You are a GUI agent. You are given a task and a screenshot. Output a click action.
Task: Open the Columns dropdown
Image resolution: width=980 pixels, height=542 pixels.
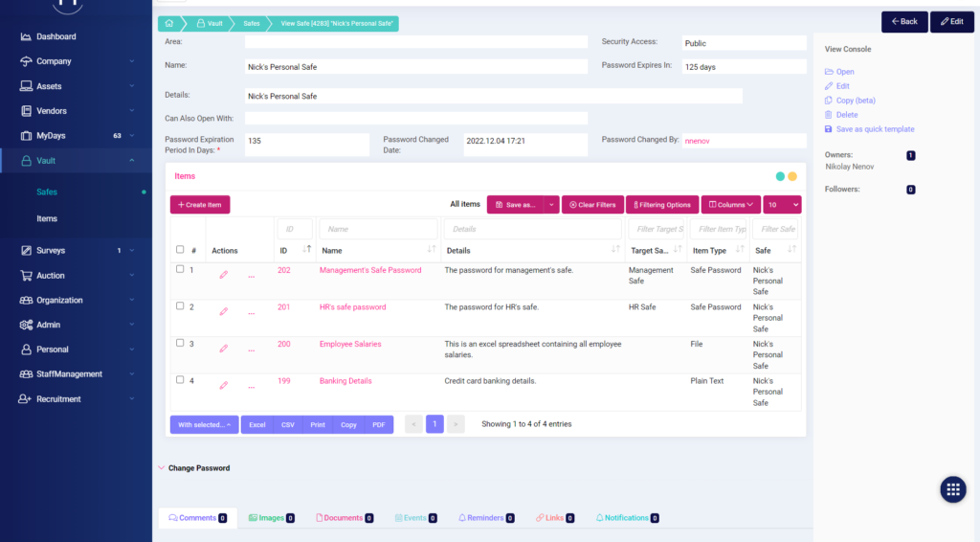click(x=731, y=205)
